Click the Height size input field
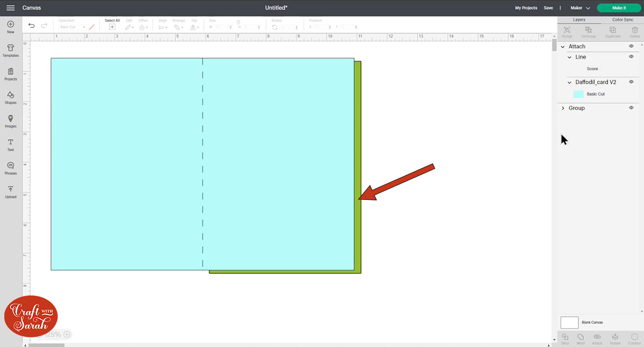 point(252,27)
